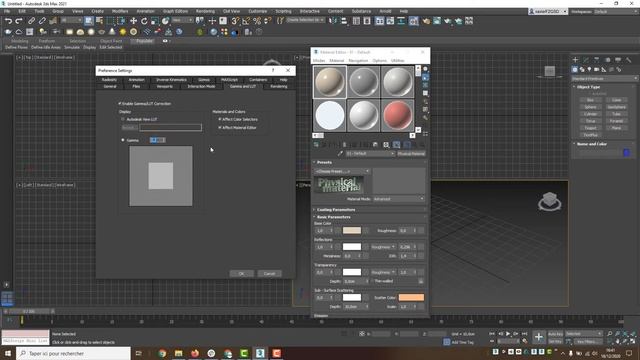640x360 pixels.
Task: Activate the Select and Rotate tool
Action: (x=144, y=21)
